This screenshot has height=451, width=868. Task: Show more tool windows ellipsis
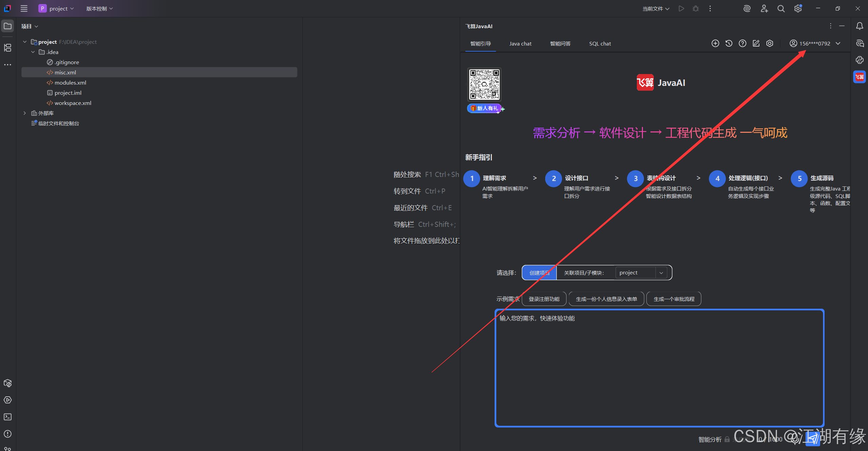click(7, 65)
